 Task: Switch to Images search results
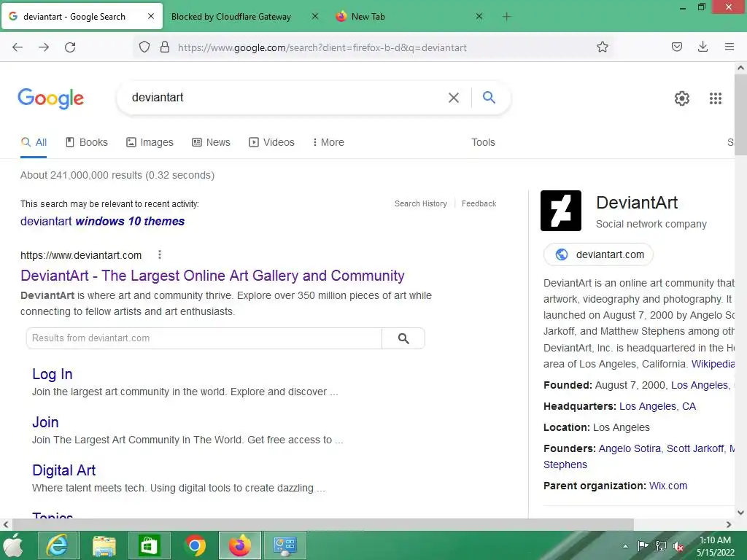click(x=150, y=142)
